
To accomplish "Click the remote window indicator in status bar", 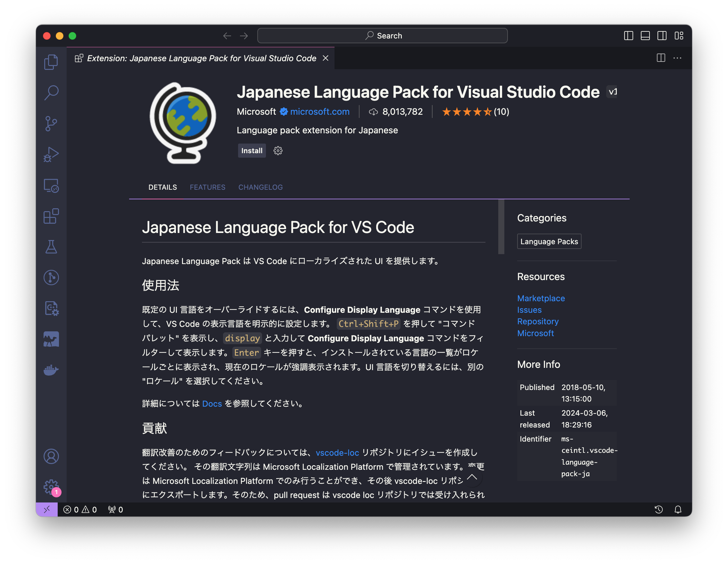I will (x=47, y=509).
